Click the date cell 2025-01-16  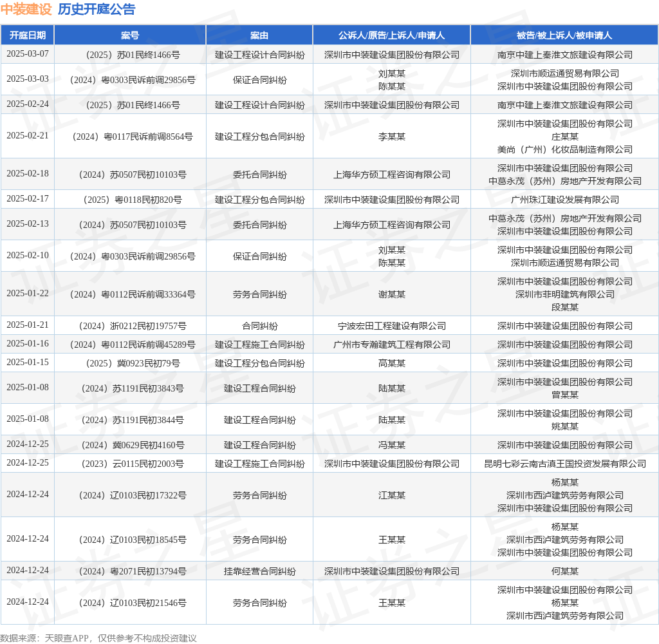[27, 344]
